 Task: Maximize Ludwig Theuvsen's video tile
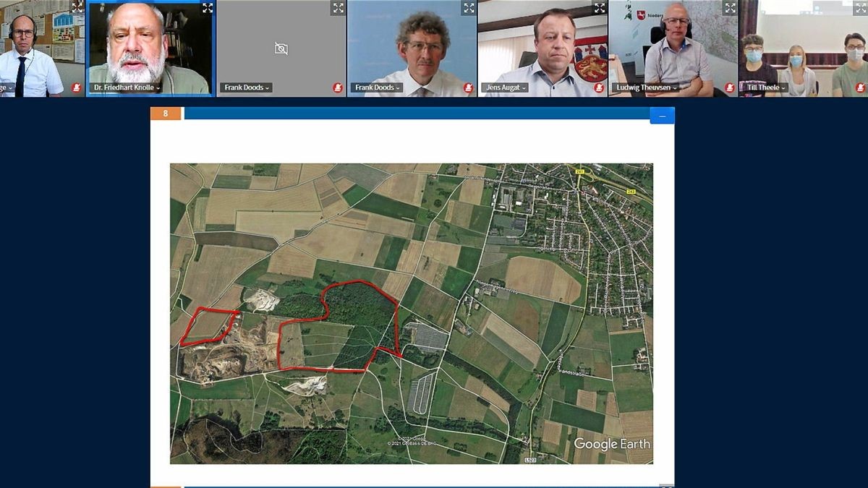tap(730, 8)
